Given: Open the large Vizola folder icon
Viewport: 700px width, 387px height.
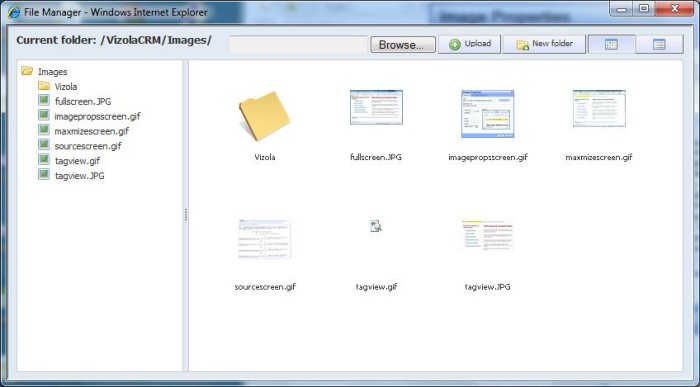Looking at the screenshot, I should coord(264,116).
